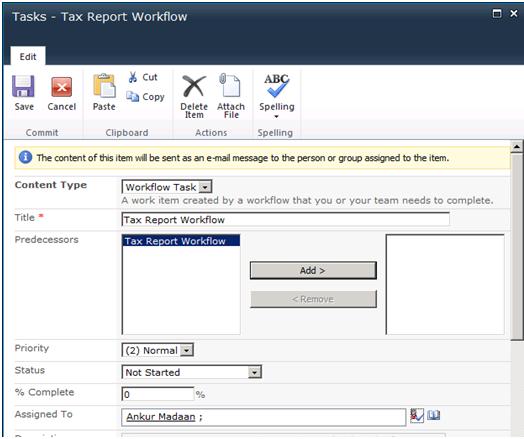Click the Title text field

tap(286, 220)
